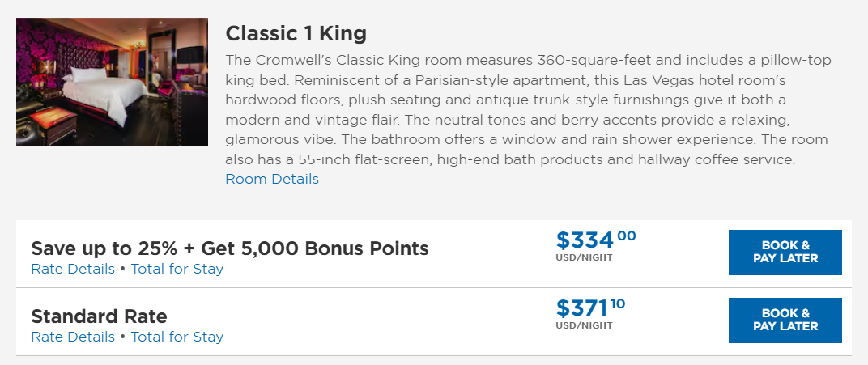Show Total for Stay for Standard Rate
868x365 pixels.
(177, 337)
